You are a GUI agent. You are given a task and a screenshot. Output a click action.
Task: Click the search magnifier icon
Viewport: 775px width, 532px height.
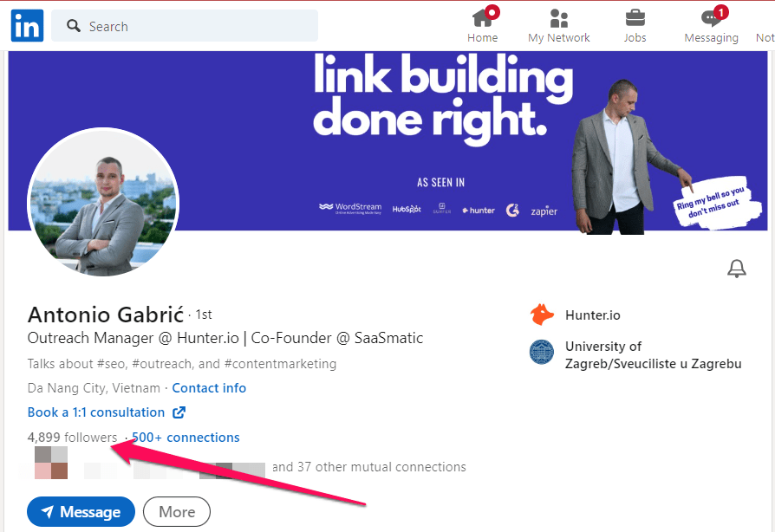(x=73, y=26)
